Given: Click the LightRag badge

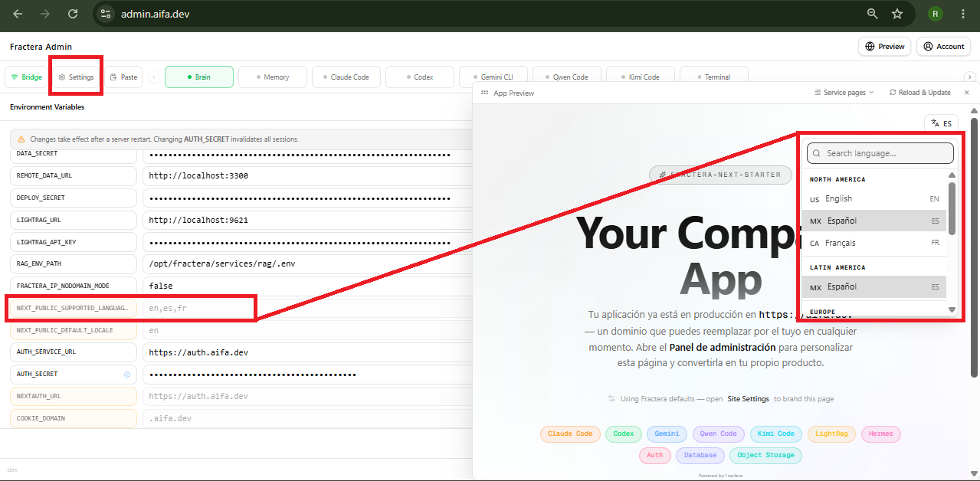Looking at the screenshot, I should (831, 434).
